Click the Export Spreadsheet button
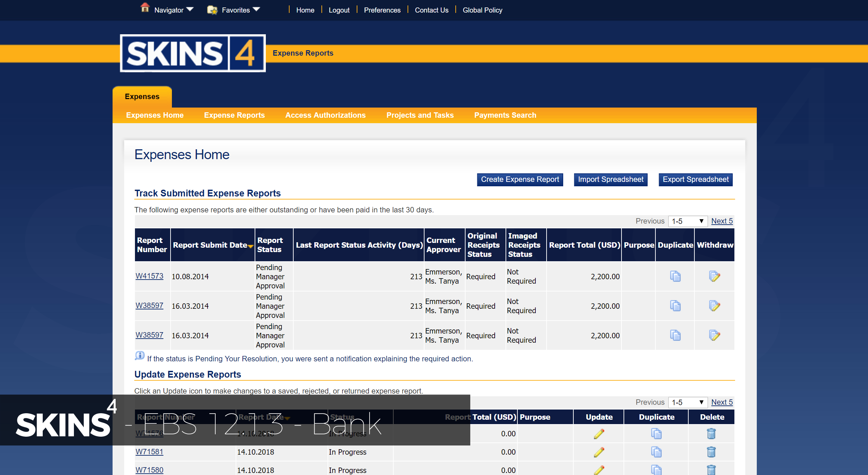Image resolution: width=868 pixels, height=475 pixels. click(695, 179)
